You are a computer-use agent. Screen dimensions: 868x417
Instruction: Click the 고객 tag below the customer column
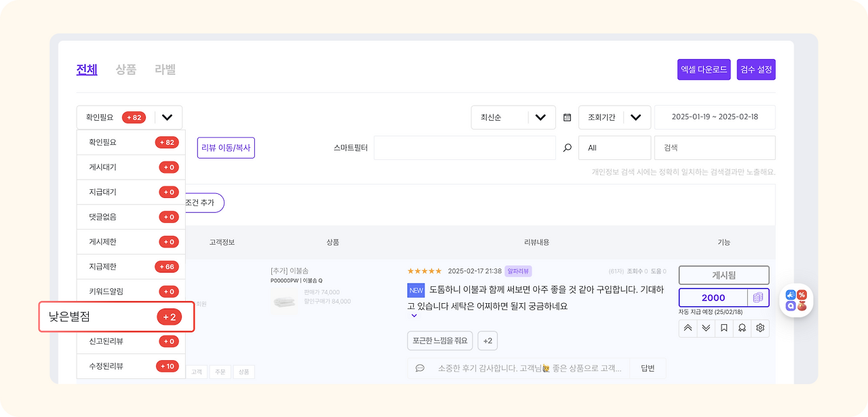point(197,372)
